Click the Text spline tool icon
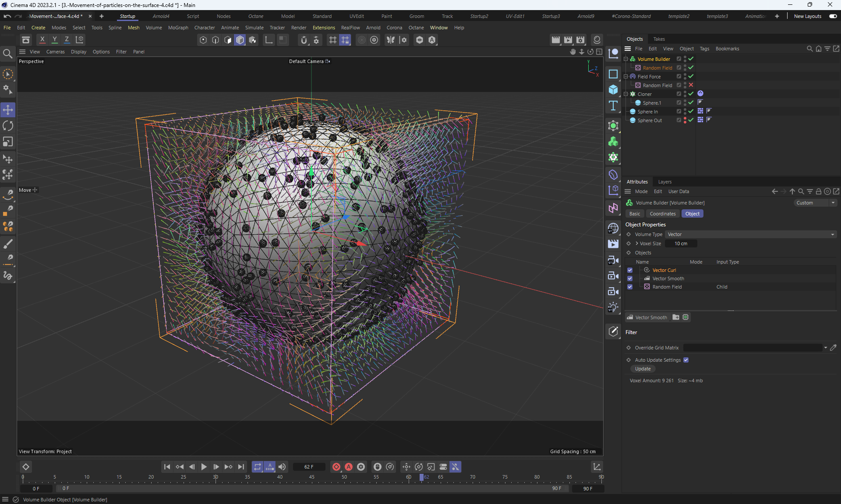841x504 pixels. [x=613, y=106]
